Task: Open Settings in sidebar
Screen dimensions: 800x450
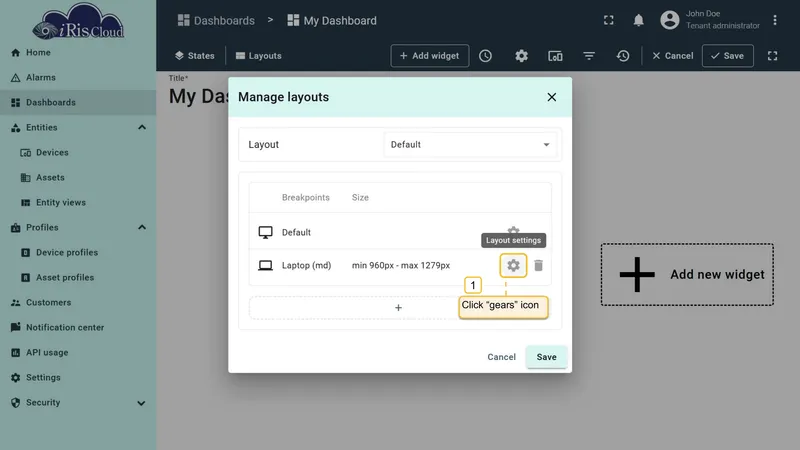Action: pyautogui.click(x=78, y=378)
